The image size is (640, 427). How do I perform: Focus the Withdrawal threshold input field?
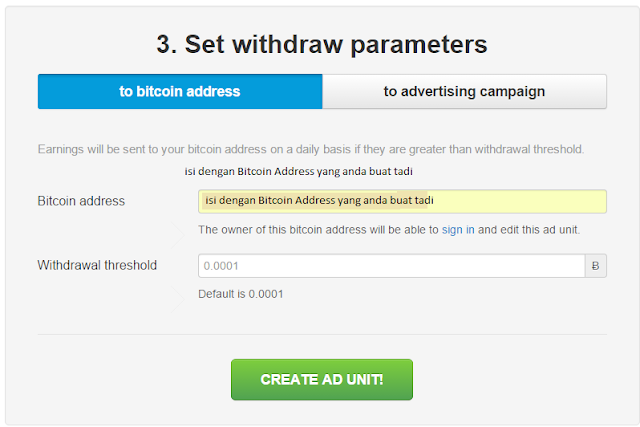tap(391, 266)
